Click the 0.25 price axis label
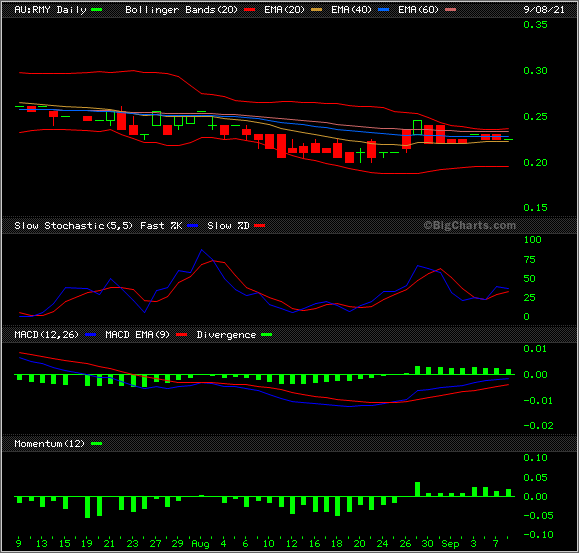This screenshot has width=579, height=553. point(535,117)
